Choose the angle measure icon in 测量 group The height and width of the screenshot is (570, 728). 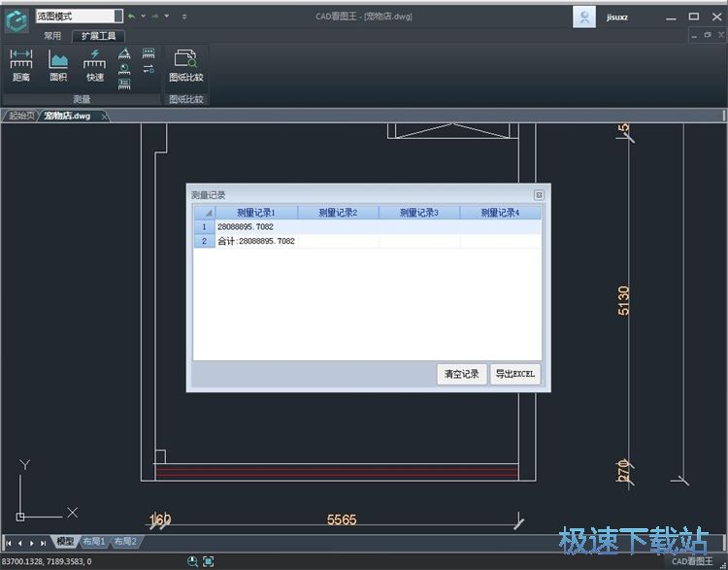point(124,53)
